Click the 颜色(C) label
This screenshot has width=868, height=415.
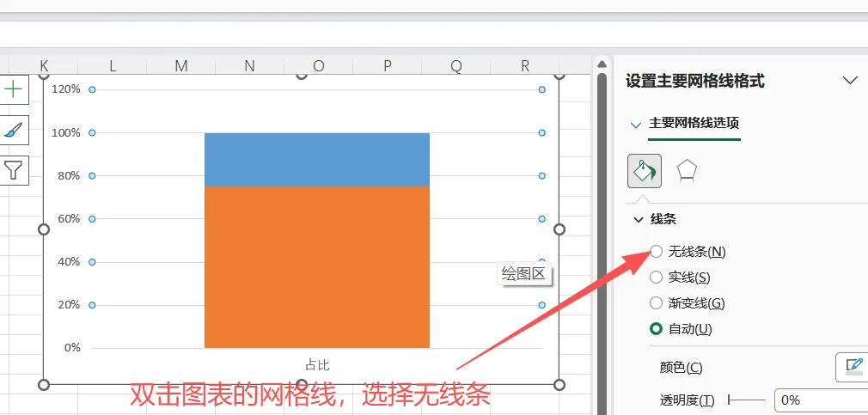(x=681, y=368)
